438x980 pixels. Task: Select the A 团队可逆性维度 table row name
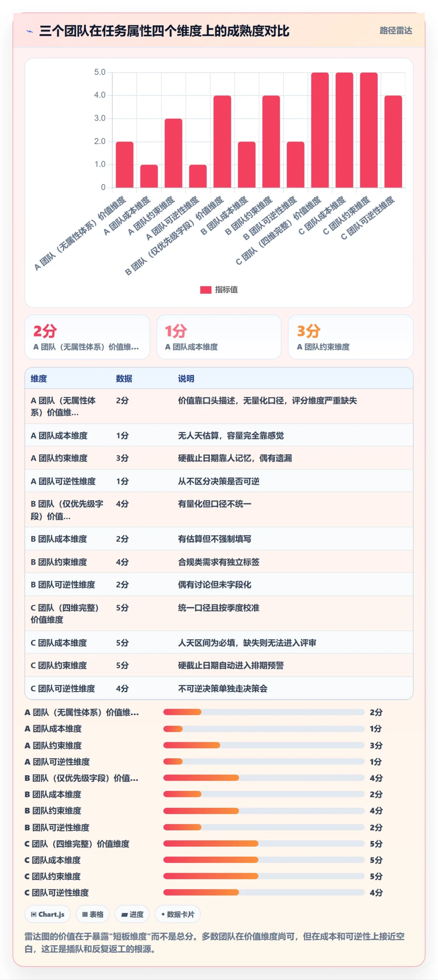pos(63,481)
